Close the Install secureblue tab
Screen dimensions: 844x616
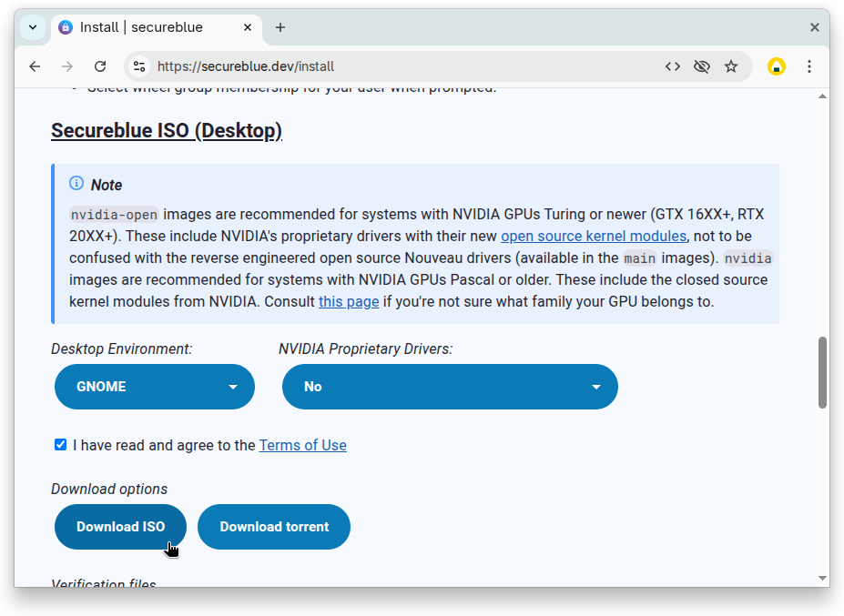tap(248, 27)
